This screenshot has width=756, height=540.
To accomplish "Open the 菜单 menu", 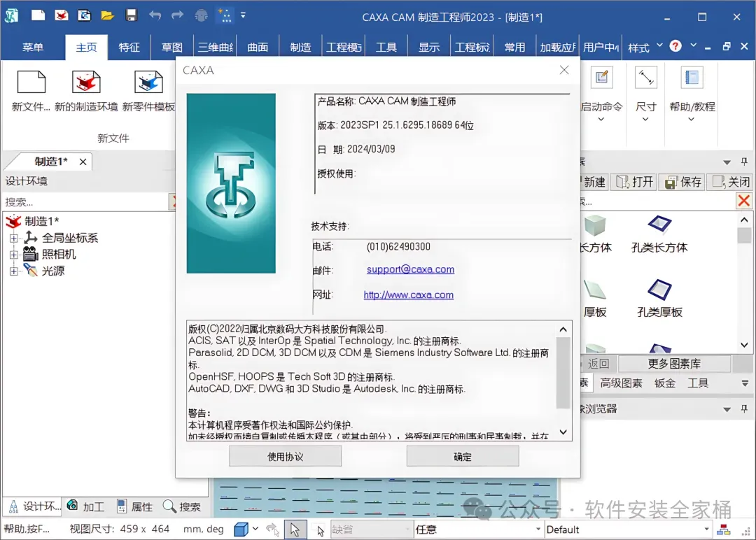I will [x=33, y=47].
